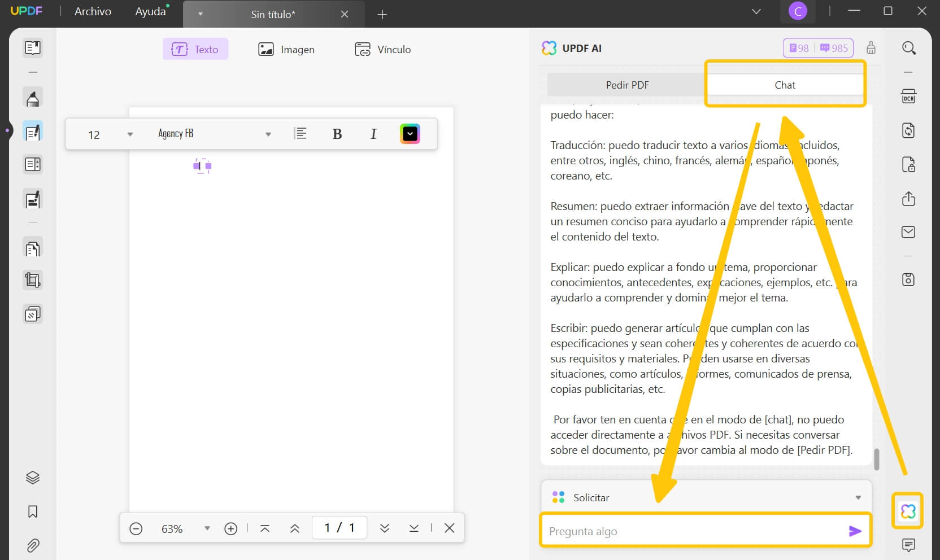
Task: Run OCR text recognition
Action: click(908, 97)
